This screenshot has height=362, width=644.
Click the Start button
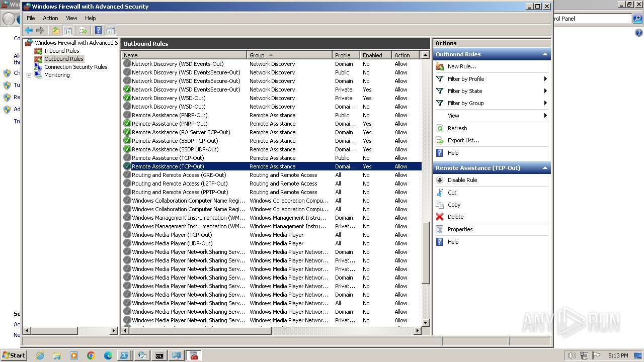[x=14, y=355]
